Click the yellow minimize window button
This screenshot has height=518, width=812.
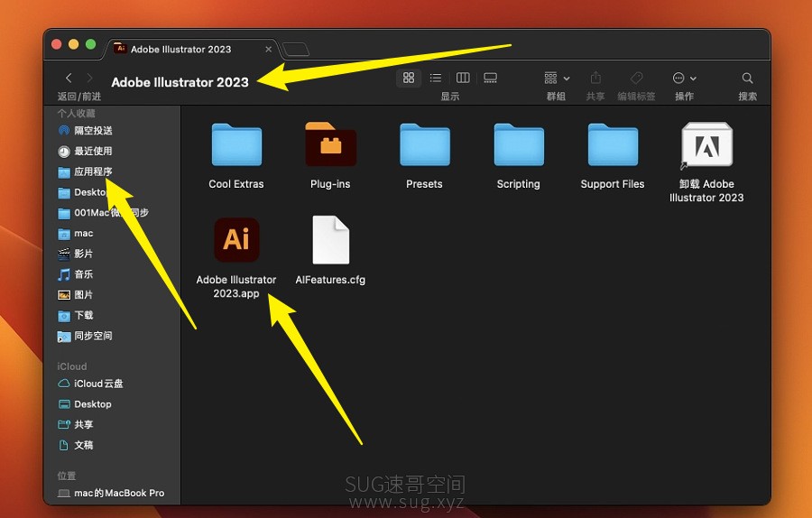(x=74, y=44)
